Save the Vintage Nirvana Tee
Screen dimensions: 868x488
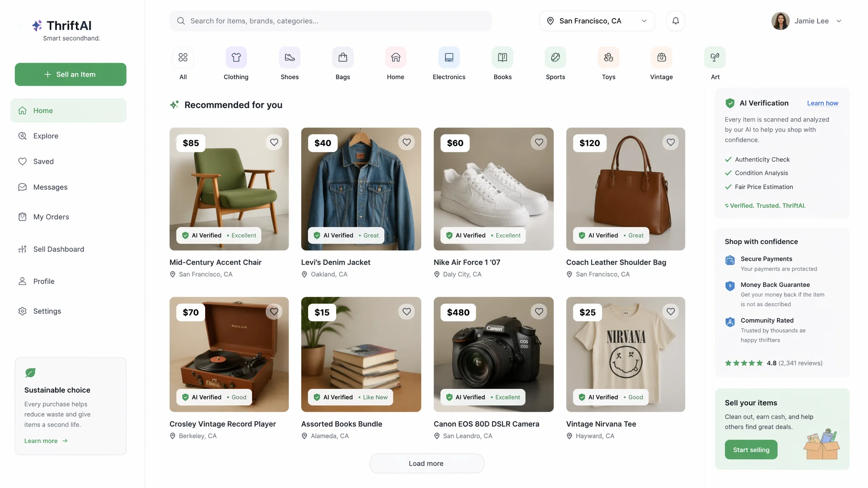tap(670, 312)
